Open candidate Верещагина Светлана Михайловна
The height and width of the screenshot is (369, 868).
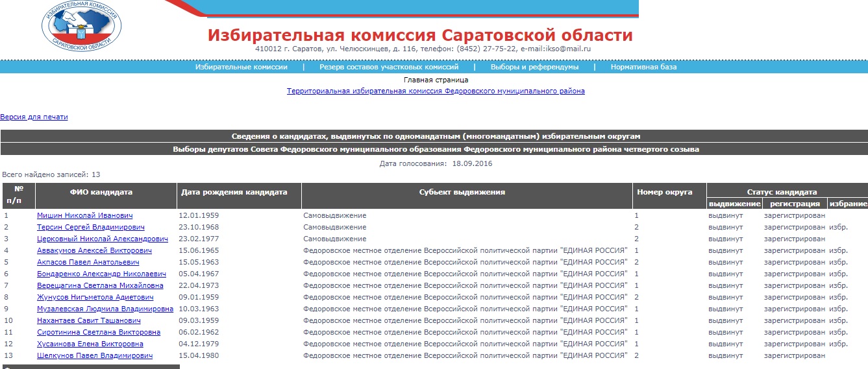[x=100, y=286]
